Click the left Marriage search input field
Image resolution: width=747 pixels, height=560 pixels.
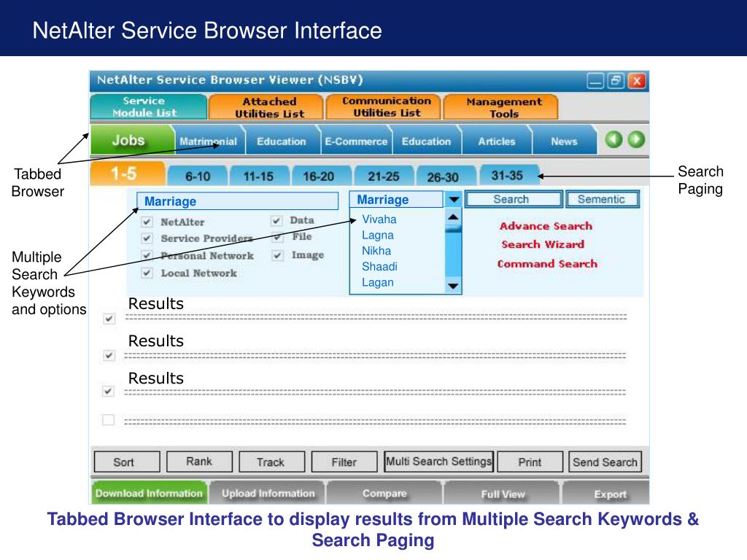click(237, 201)
